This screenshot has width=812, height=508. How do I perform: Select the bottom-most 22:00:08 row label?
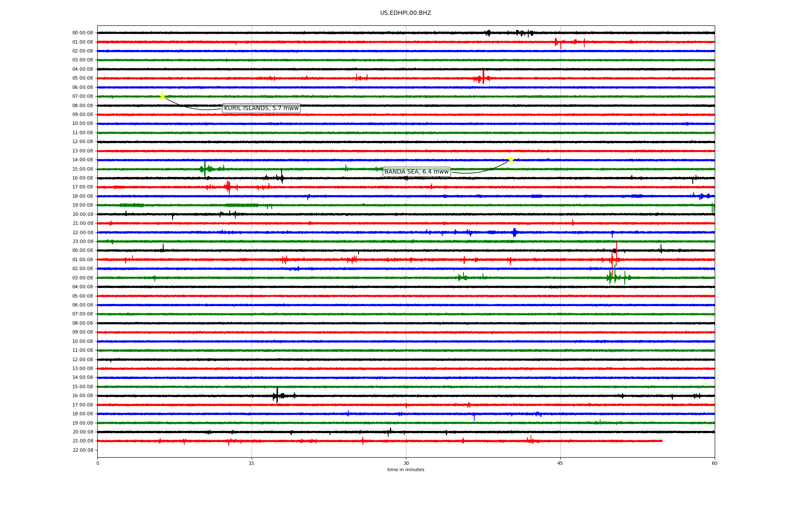click(82, 450)
